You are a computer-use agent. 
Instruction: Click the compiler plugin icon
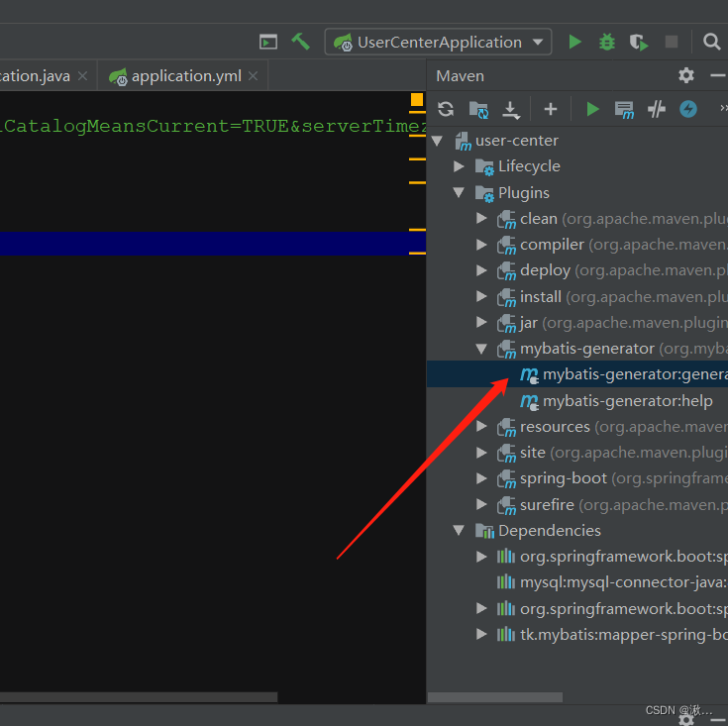tap(506, 245)
